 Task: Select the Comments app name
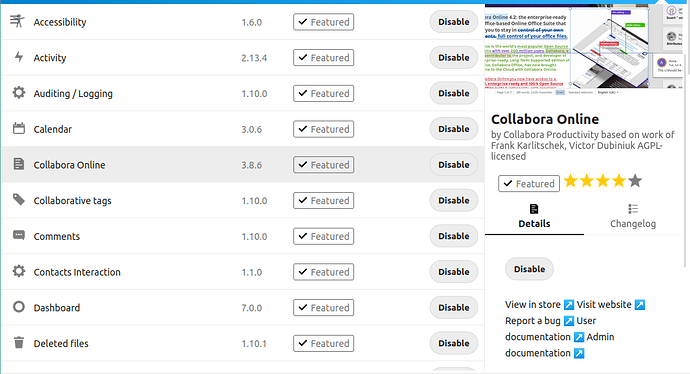tap(57, 236)
